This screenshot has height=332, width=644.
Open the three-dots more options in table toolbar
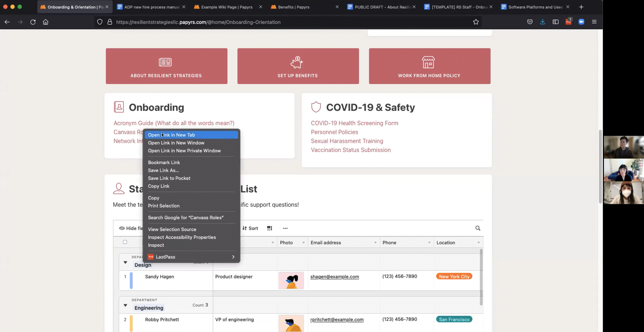click(x=285, y=228)
